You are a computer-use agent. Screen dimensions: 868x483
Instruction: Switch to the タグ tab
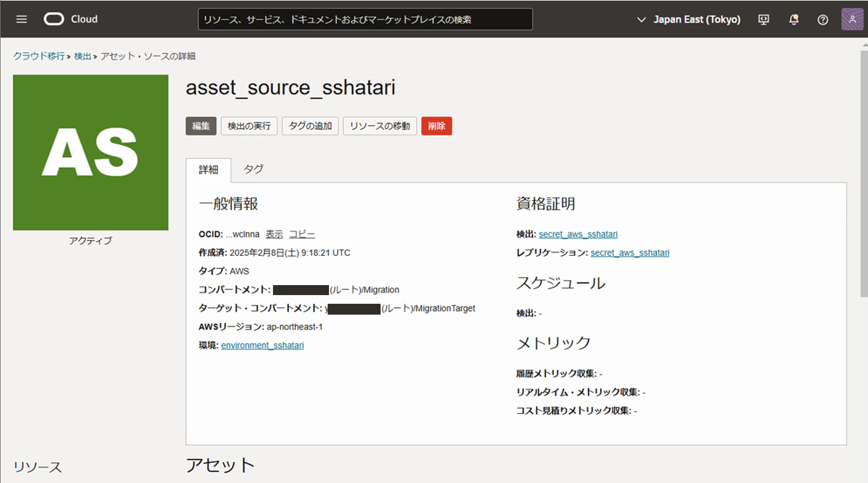point(253,169)
